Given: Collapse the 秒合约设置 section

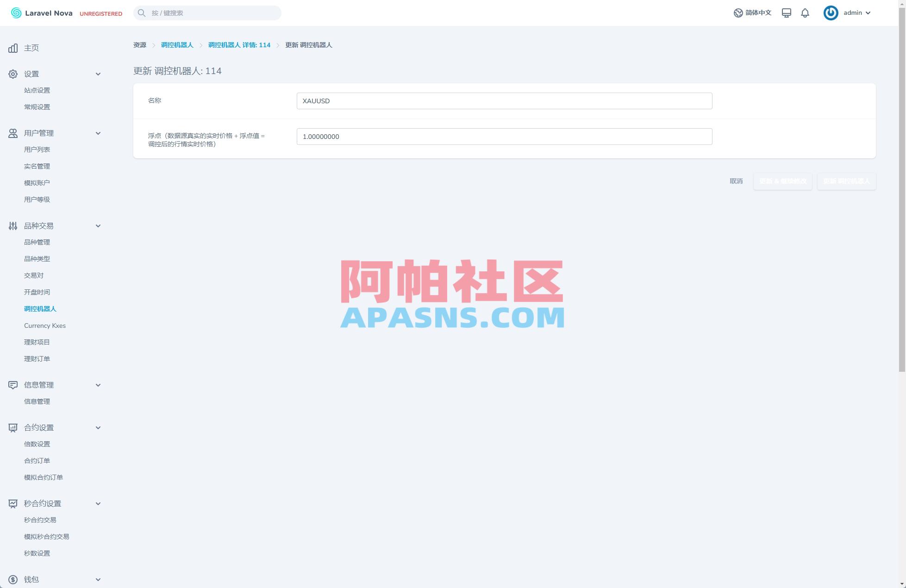Looking at the screenshot, I should (98, 503).
